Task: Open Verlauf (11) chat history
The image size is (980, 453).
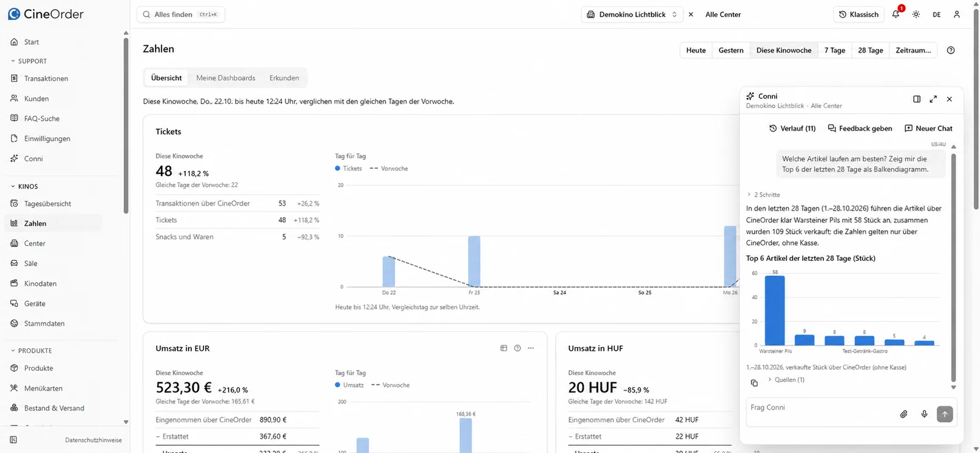Action: pyautogui.click(x=793, y=129)
